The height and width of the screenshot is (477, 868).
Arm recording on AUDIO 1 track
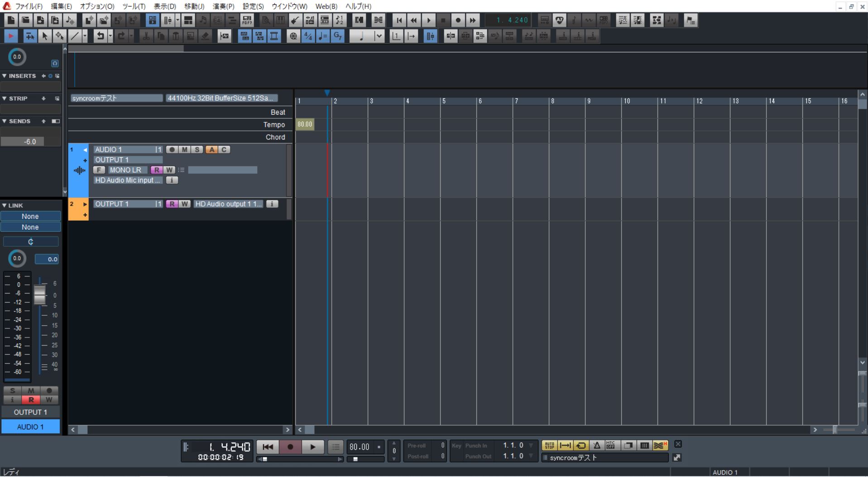(x=172, y=149)
